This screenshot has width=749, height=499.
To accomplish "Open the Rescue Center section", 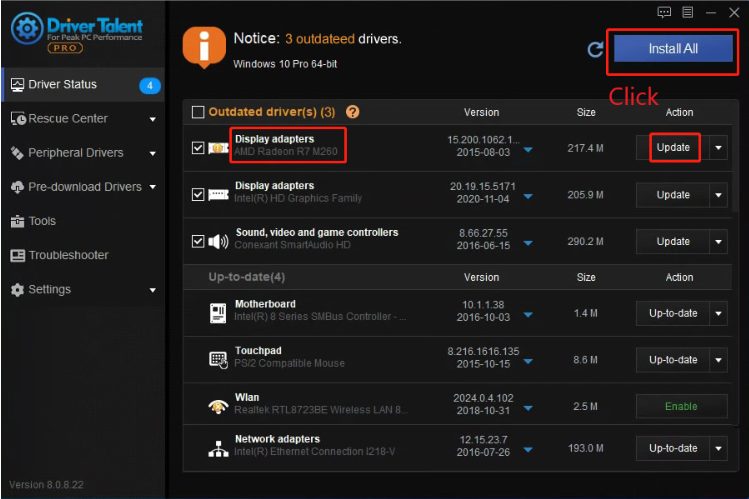I will (x=83, y=119).
